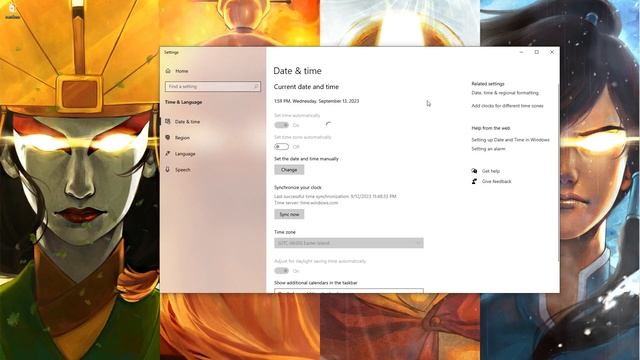Screen dimensions: 640x360
Task: Select the lone desktop shortcut icon
Action: coord(12,11)
